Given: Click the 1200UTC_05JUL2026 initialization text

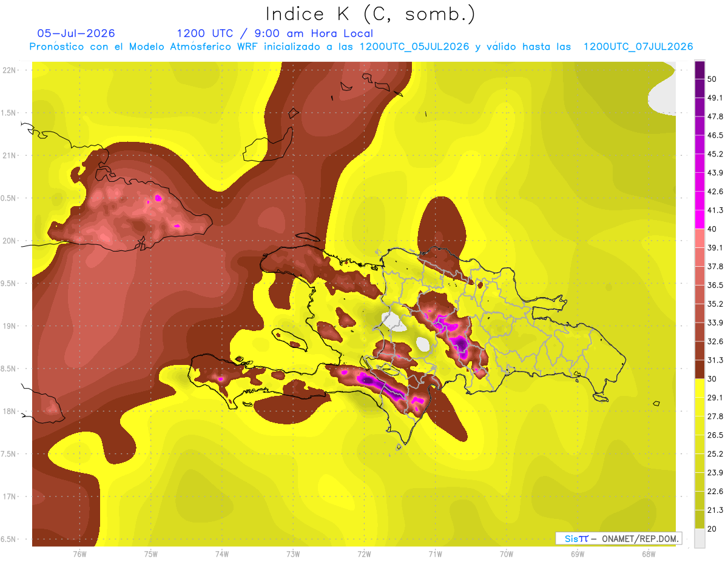Looking at the screenshot, I should tap(414, 47).
